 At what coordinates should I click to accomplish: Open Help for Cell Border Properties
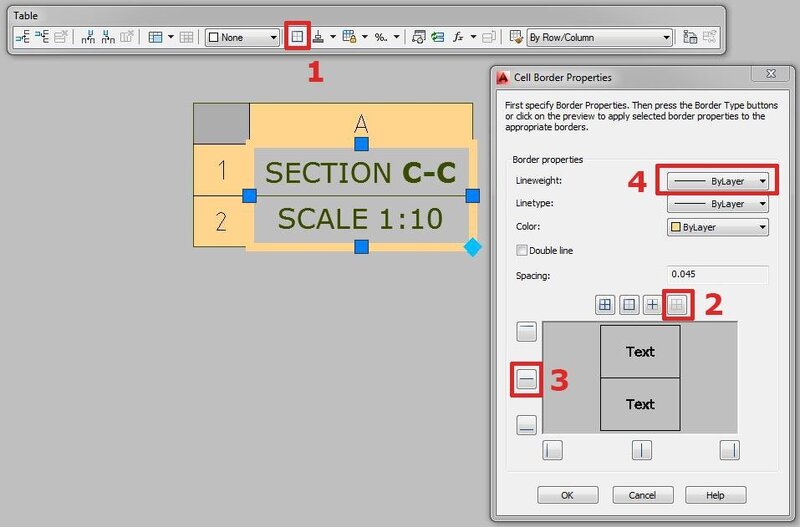pyautogui.click(x=715, y=495)
